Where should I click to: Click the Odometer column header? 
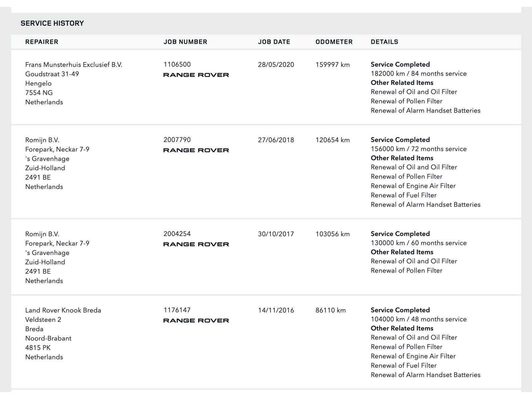[334, 42]
